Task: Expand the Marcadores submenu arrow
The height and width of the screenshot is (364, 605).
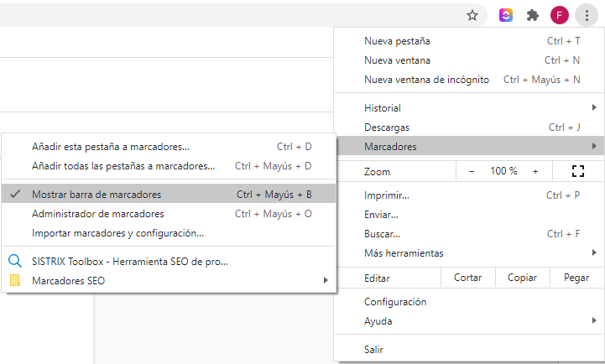Action: point(594,146)
